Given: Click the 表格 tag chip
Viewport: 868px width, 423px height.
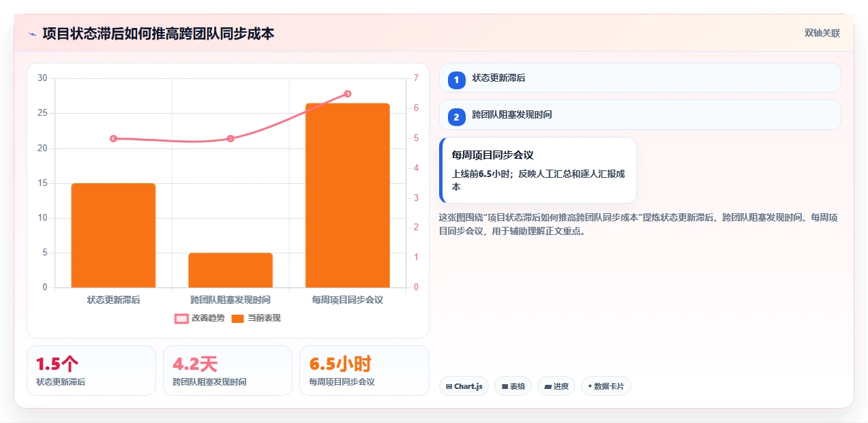Looking at the screenshot, I should click(x=513, y=386).
